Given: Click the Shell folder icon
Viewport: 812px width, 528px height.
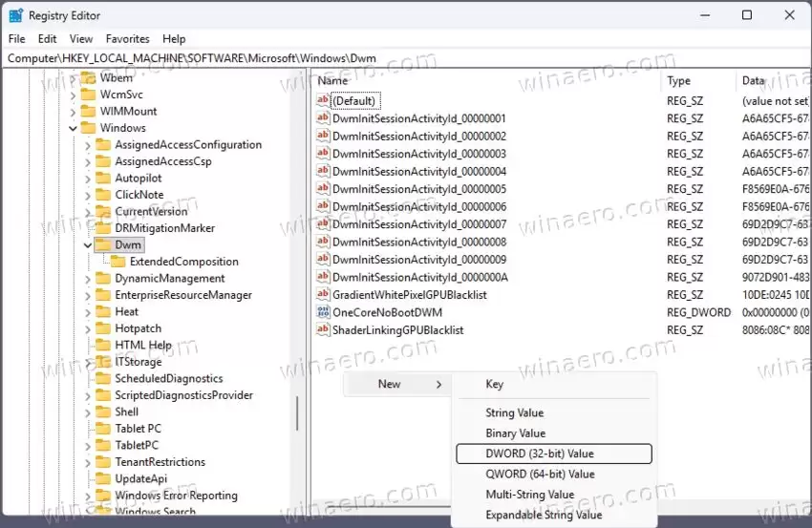Looking at the screenshot, I should click(x=103, y=412).
